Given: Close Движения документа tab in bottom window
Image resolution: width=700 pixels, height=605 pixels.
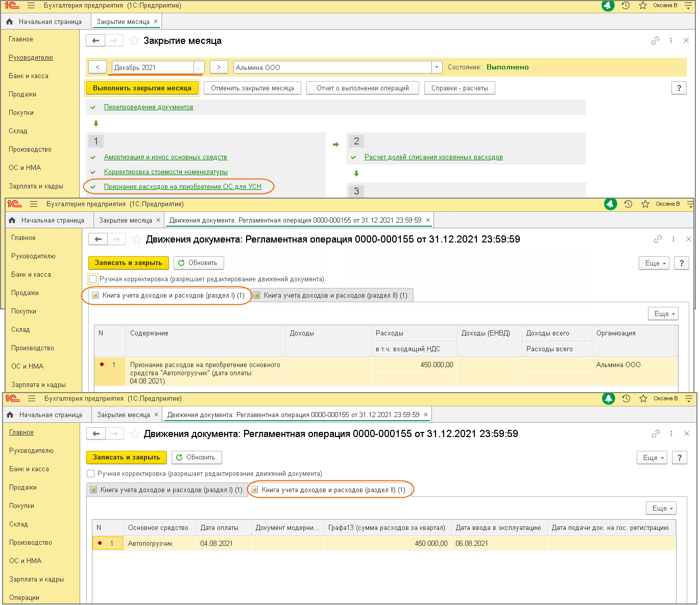Looking at the screenshot, I should point(426,415).
